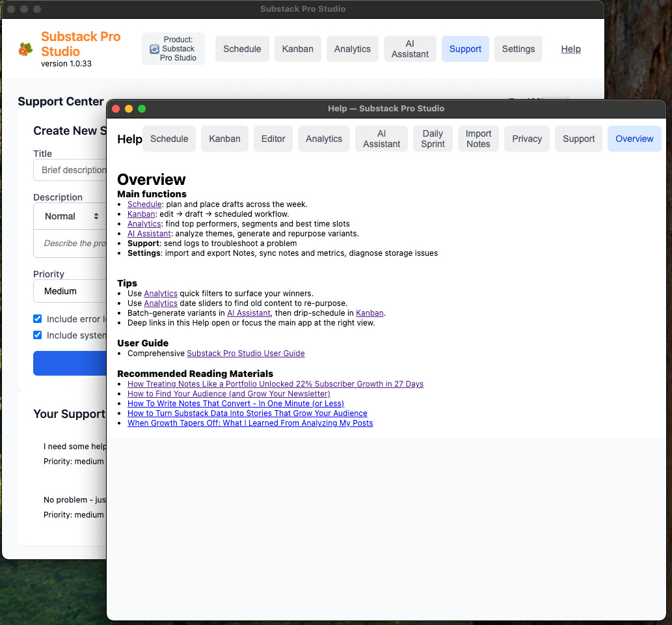Image resolution: width=672 pixels, height=625 pixels.
Task: Open How To Write Notes That Convert link
Action: [235, 404]
